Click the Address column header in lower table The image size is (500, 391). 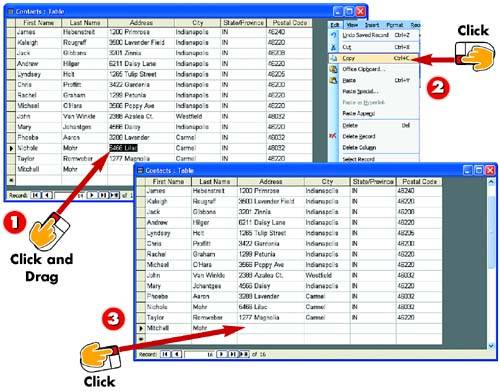coord(271,182)
